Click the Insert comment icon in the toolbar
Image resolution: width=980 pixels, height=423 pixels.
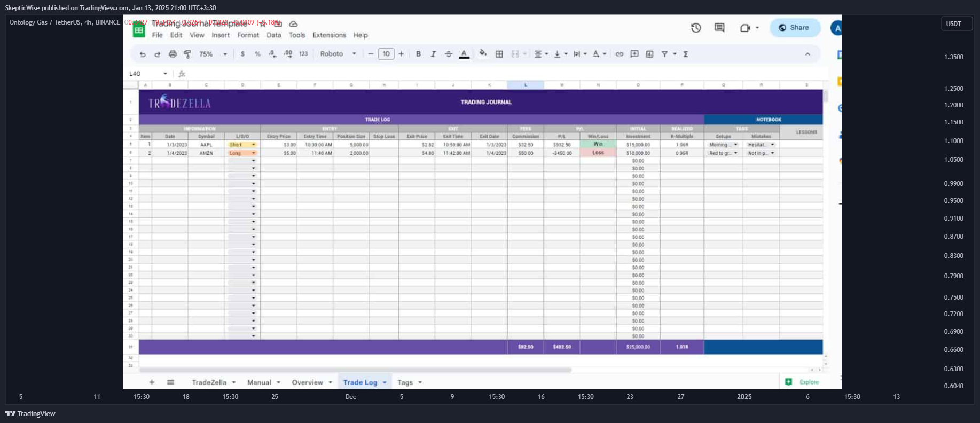pos(634,54)
